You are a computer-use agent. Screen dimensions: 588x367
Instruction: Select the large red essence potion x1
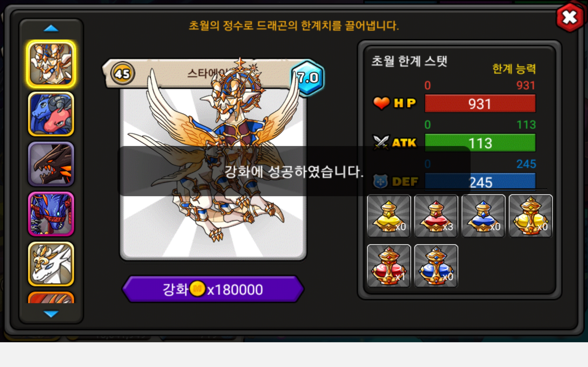[389, 266]
